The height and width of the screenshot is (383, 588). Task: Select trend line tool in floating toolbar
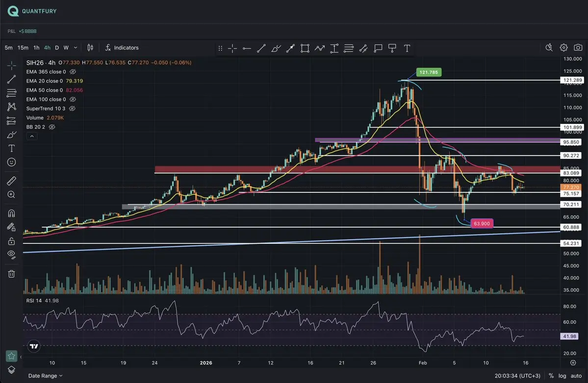tap(261, 49)
